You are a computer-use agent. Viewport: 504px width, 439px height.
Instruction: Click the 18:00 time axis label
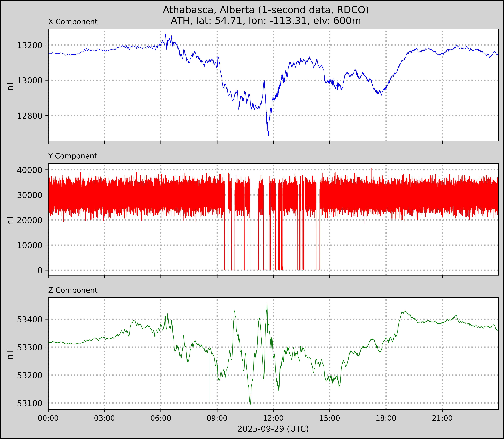coord(386,418)
